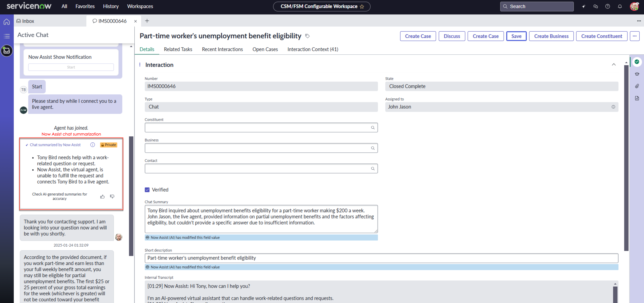
Task: Switch to the Related Tasks tab
Action: point(178,49)
